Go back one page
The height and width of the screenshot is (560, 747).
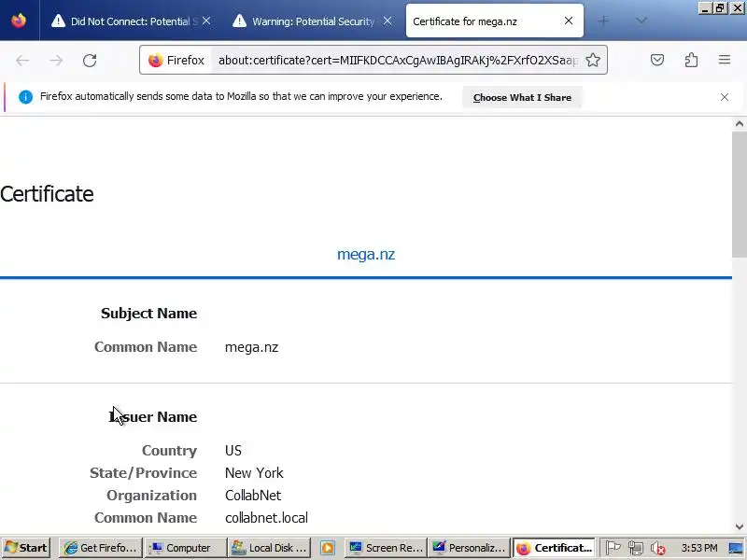point(22,61)
